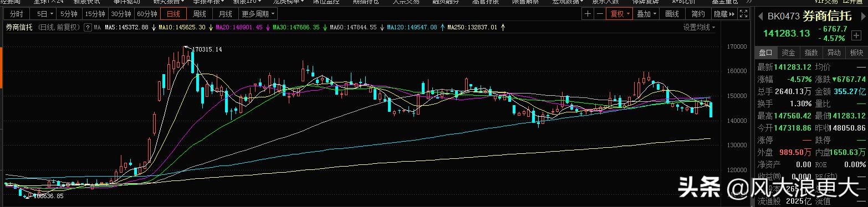
Task: Open 停牌复牌 menu item
Action: (646, 2)
